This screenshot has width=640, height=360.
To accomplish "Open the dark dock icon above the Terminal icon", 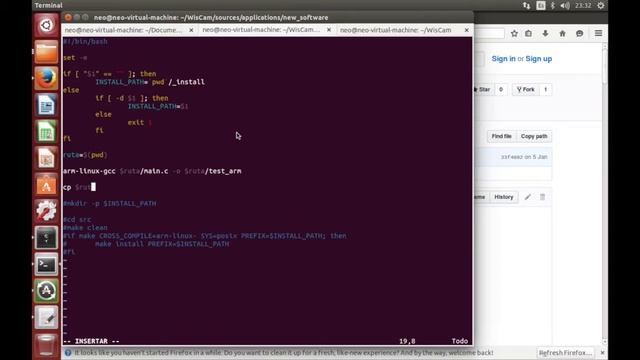I will tap(46, 238).
